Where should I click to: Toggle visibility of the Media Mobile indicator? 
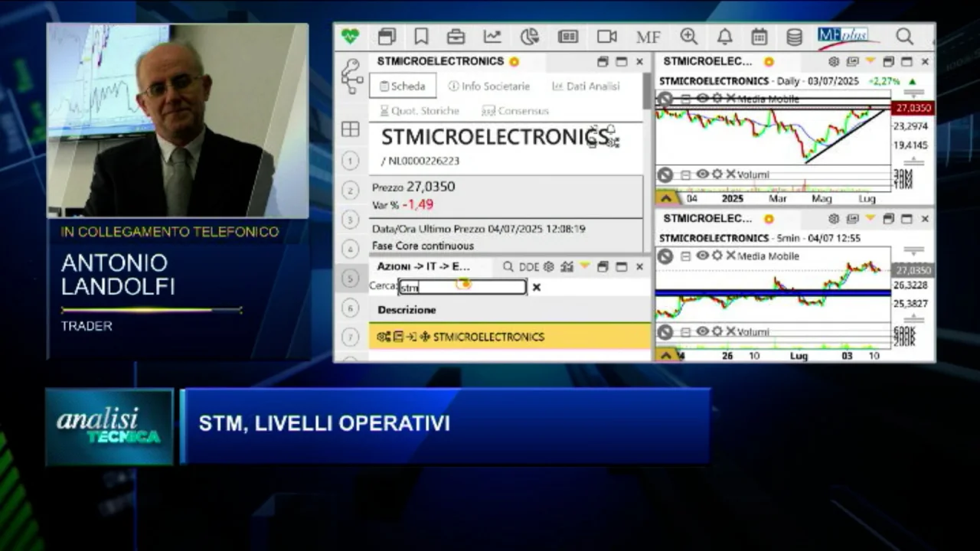(701, 99)
